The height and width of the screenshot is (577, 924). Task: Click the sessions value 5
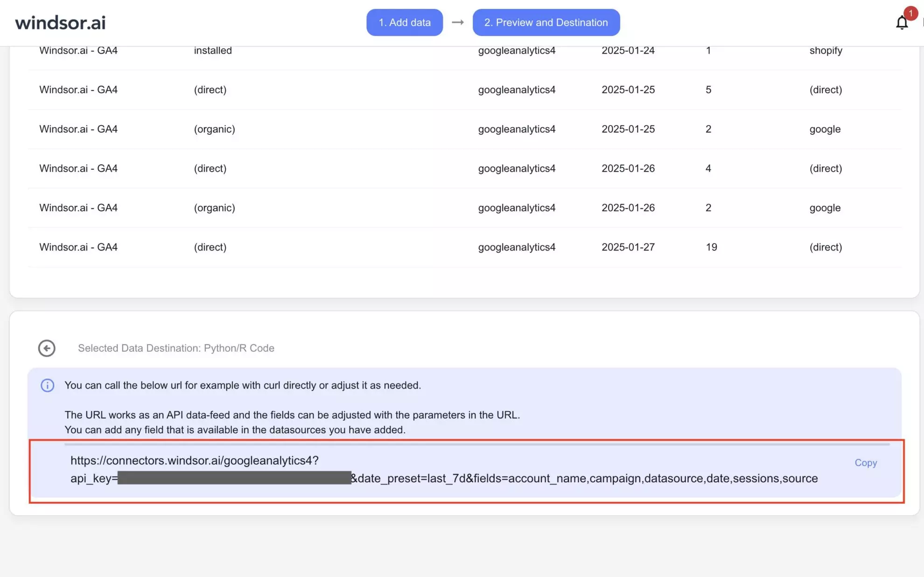click(x=708, y=90)
